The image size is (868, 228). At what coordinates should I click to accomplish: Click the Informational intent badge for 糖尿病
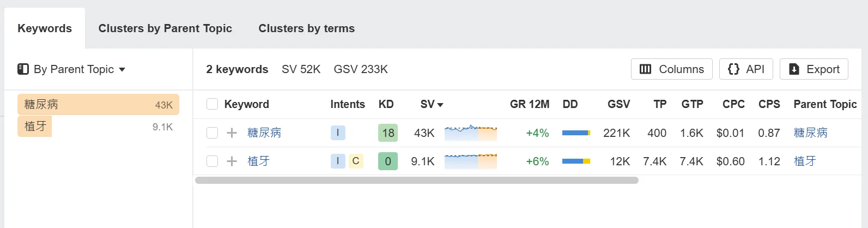338,133
